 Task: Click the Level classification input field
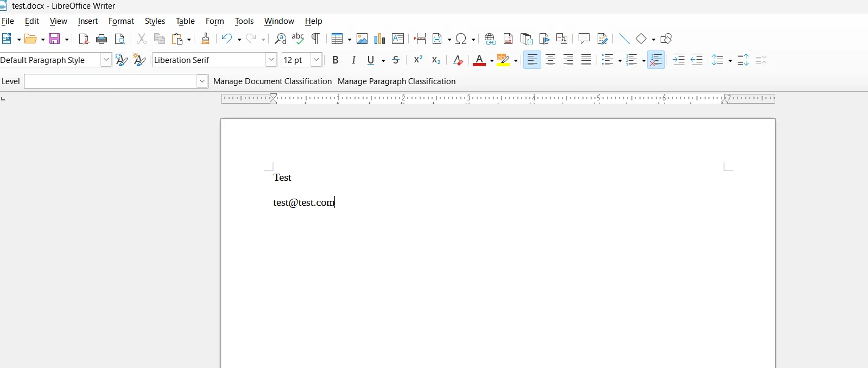(x=110, y=81)
